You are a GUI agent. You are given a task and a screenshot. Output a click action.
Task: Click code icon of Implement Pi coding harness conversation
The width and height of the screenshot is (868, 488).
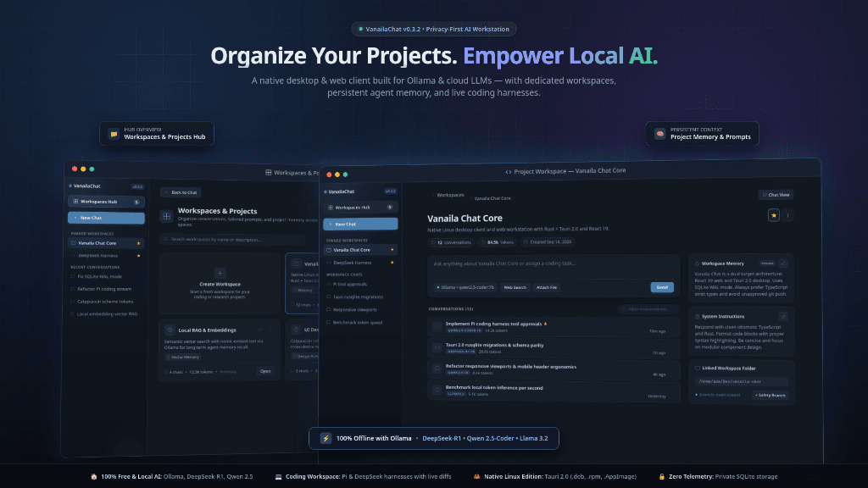pos(437,327)
